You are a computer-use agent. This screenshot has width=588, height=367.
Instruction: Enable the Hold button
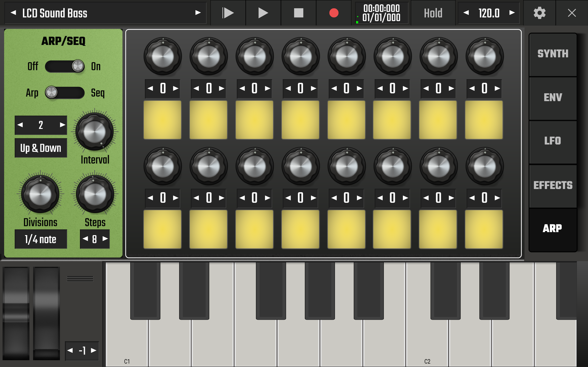coord(433,13)
